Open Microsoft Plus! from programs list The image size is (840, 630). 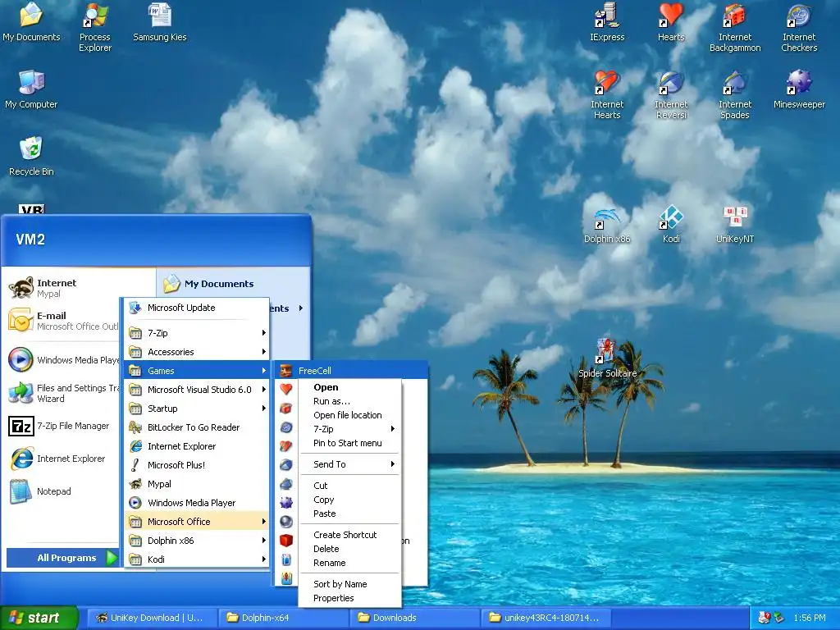coord(197,465)
